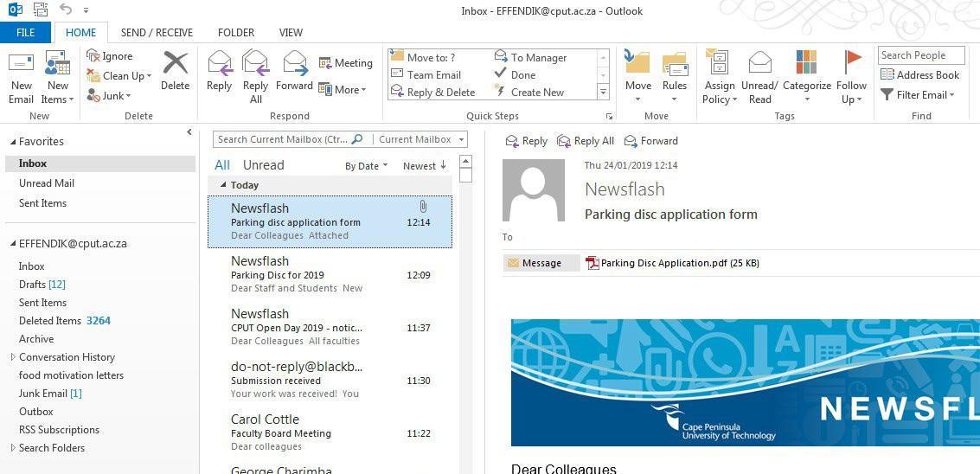Image resolution: width=980 pixels, height=474 pixels.
Task: Show All messages filter
Action: pyautogui.click(x=222, y=165)
